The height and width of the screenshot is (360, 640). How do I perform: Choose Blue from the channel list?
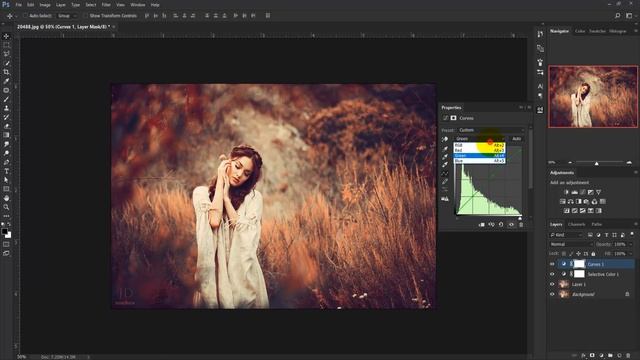[480, 161]
